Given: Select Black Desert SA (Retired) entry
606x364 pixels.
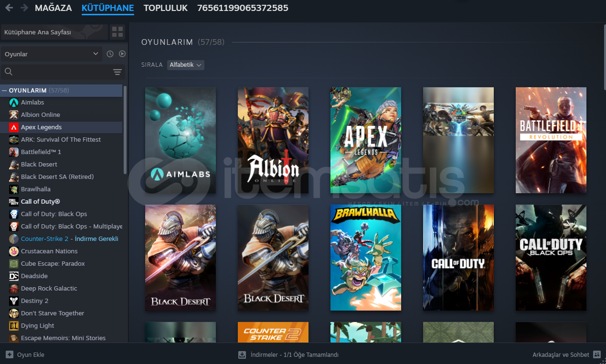Looking at the screenshot, I should [x=62, y=177].
